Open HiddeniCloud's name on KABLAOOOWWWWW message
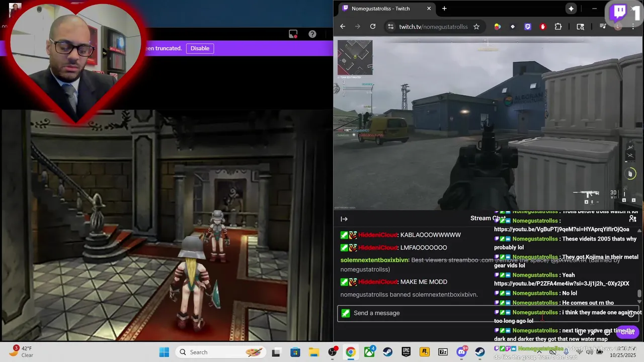 coord(378,235)
